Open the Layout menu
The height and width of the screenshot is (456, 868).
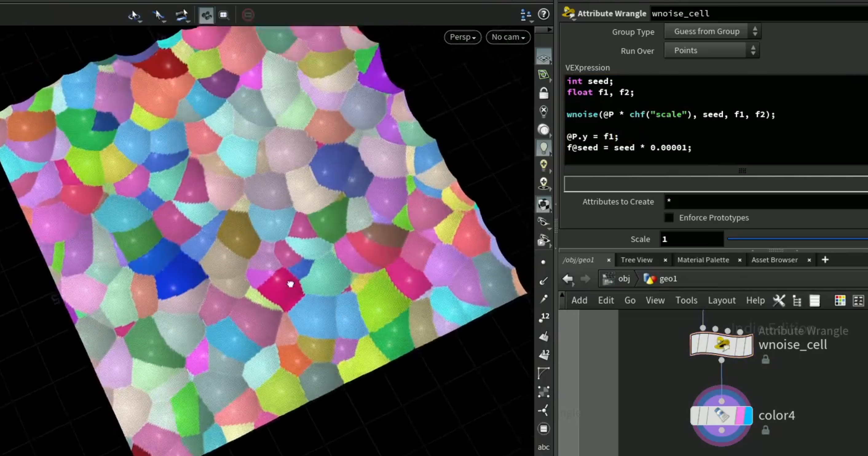(x=721, y=300)
